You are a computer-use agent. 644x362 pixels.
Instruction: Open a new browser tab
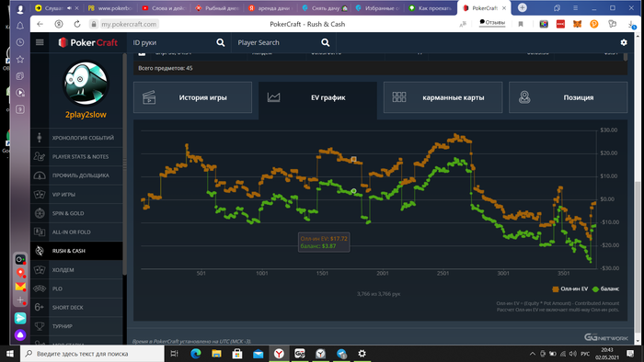(x=522, y=7)
